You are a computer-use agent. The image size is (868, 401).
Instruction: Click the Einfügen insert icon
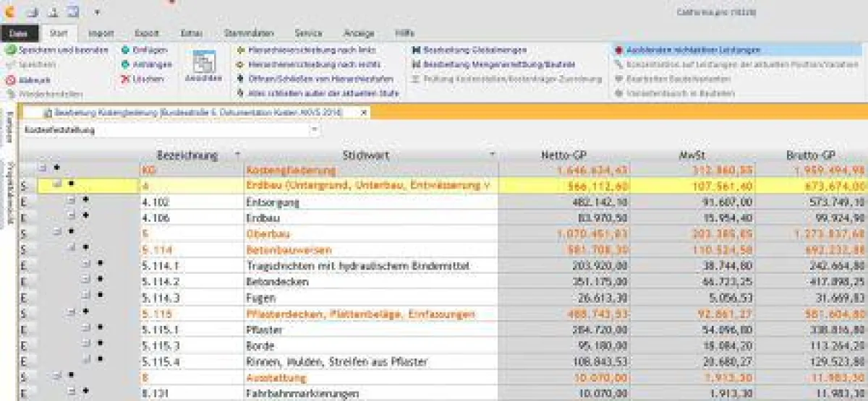pos(126,51)
